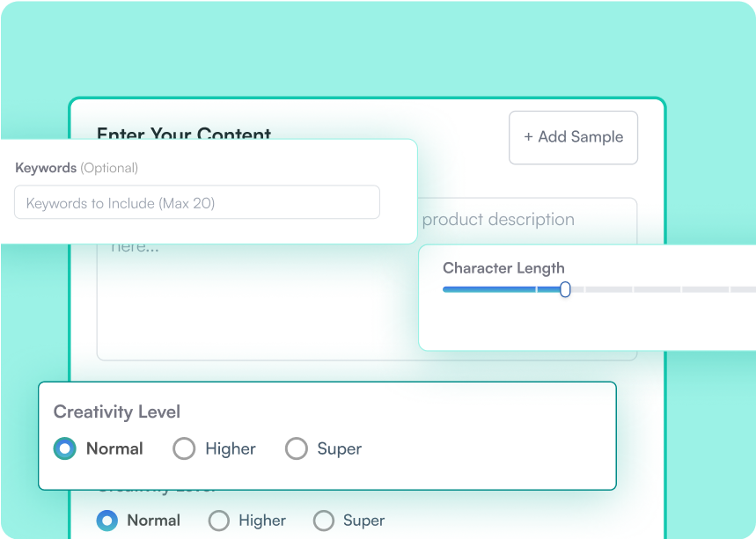Choose the bottom-row Higher creativity radio button
The height and width of the screenshot is (539, 756).
219,521
